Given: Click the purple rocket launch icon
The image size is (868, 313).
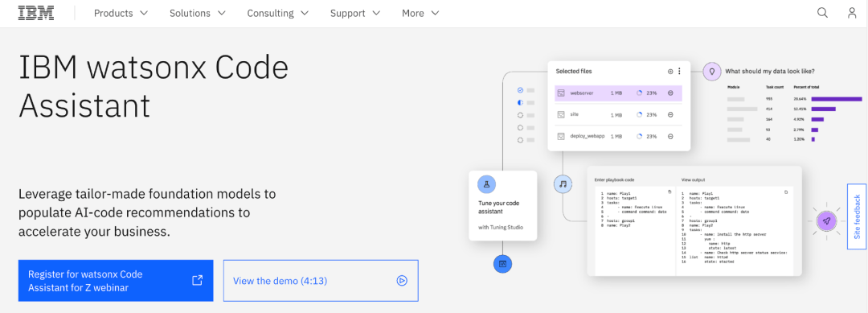Looking at the screenshot, I should point(826,221).
